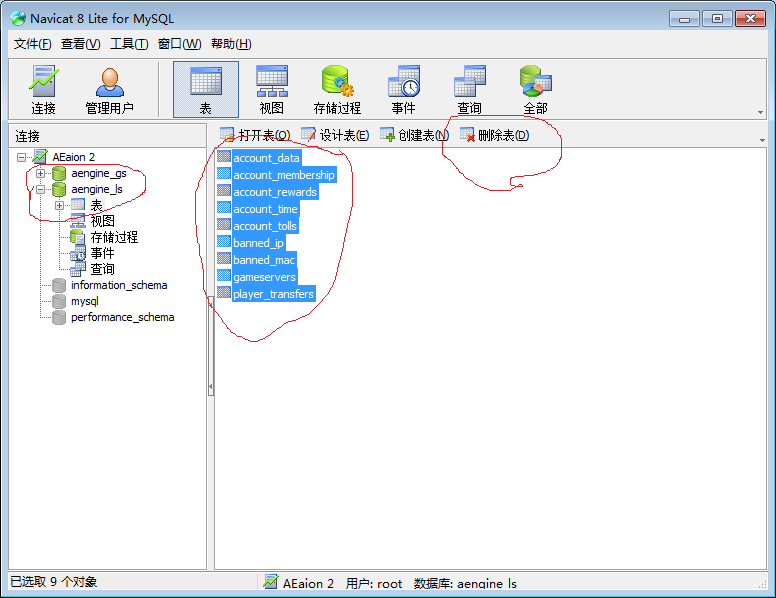Select the 表 (Table) toolbar icon
Screen dimensions: 776x598
tap(206, 90)
